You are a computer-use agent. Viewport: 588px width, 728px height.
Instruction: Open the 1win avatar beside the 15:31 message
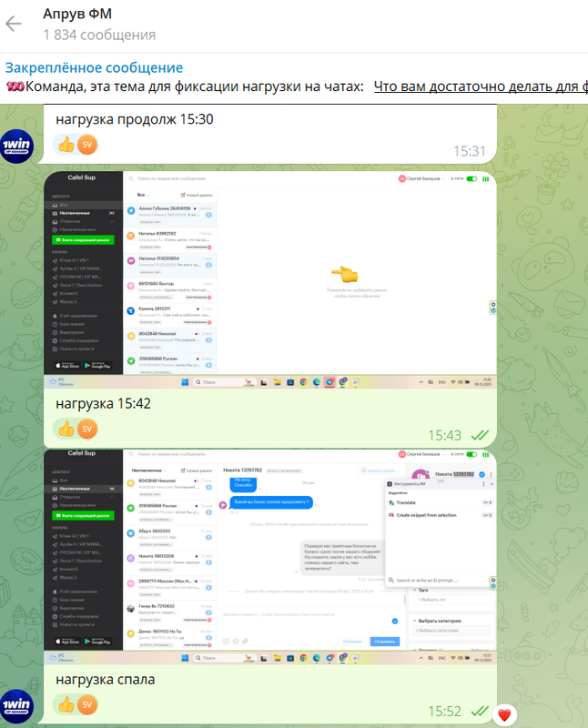(x=17, y=147)
